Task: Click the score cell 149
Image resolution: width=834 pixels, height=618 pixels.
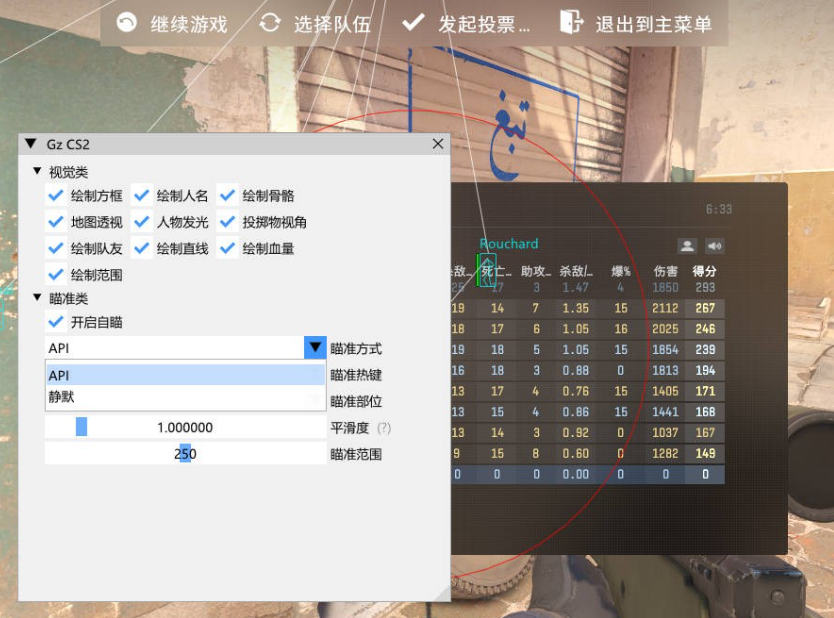Action: point(705,453)
